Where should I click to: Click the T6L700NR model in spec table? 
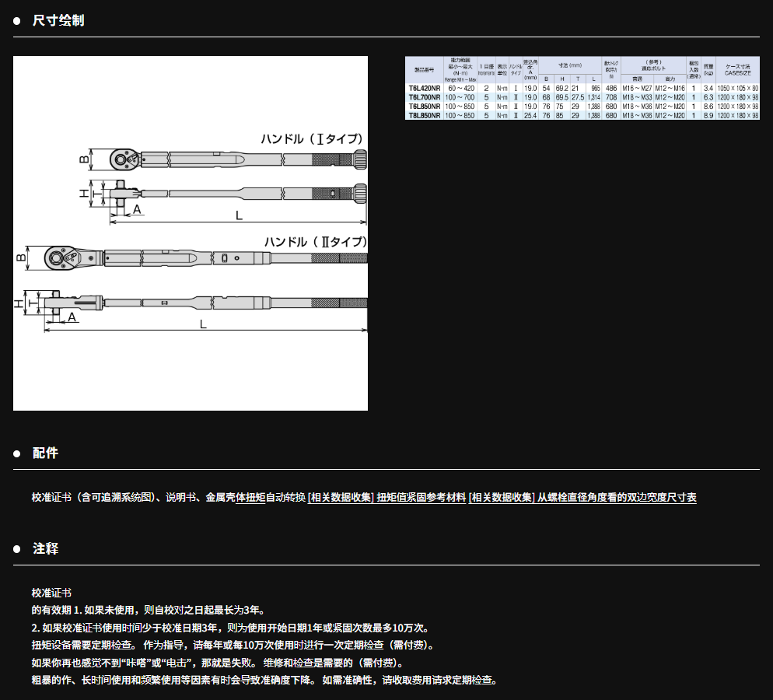[424, 97]
